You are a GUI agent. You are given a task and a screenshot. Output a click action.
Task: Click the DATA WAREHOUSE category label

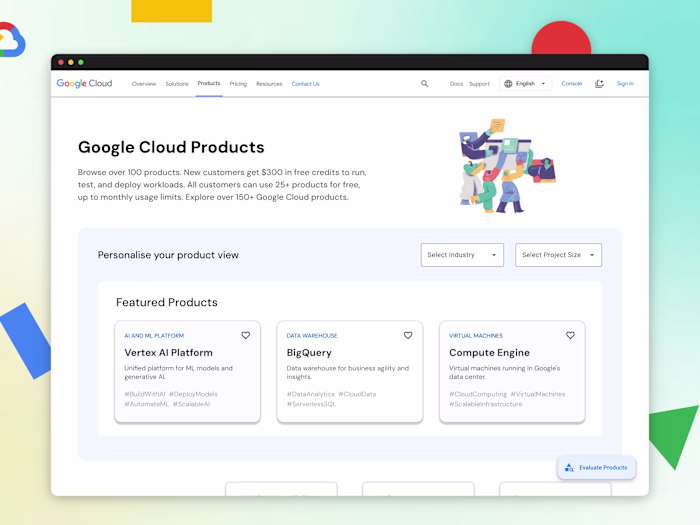[x=312, y=336]
